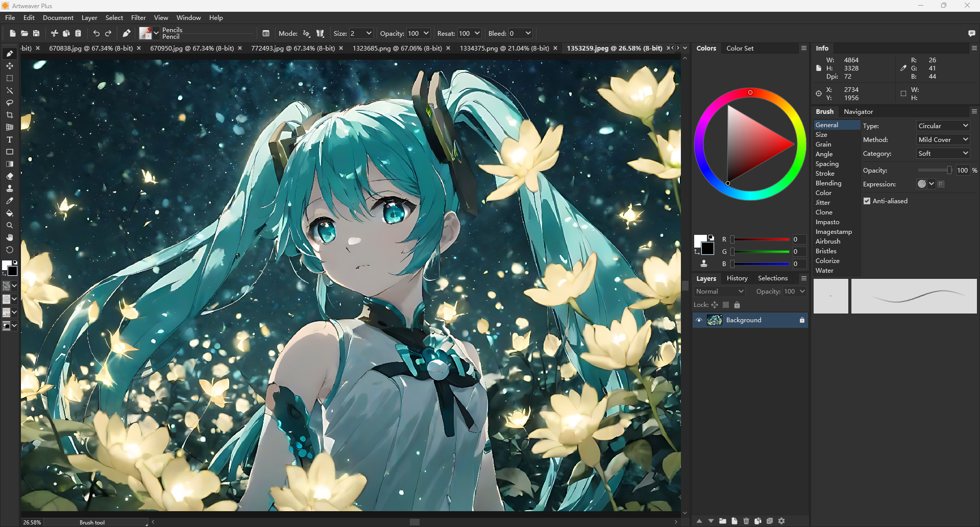
Task: Open the Category dropdown showing Soft
Action: [x=942, y=153]
